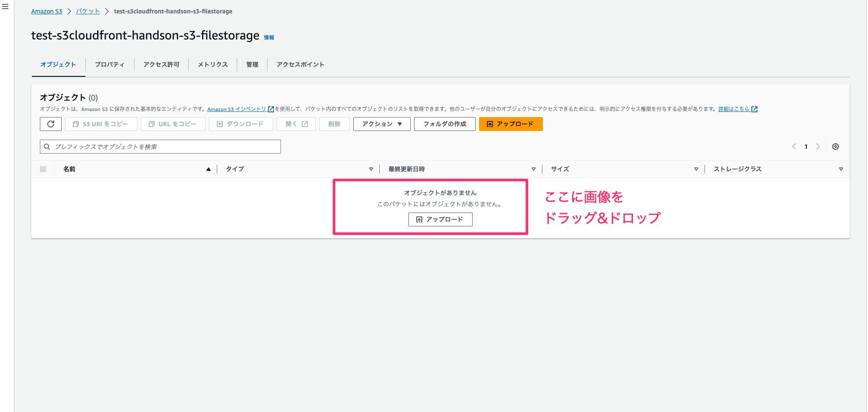The width and height of the screenshot is (868, 412).
Task: Go to the next results page chevron
Action: [818, 147]
